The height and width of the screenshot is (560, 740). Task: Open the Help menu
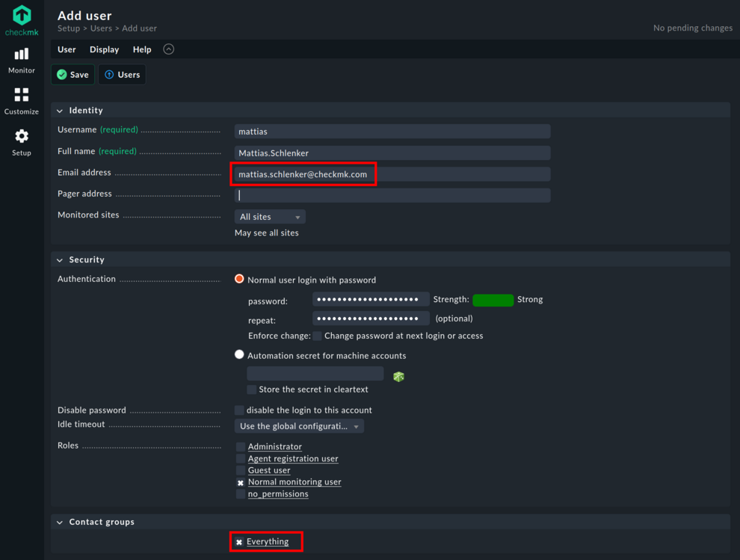pyautogui.click(x=141, y=49)
